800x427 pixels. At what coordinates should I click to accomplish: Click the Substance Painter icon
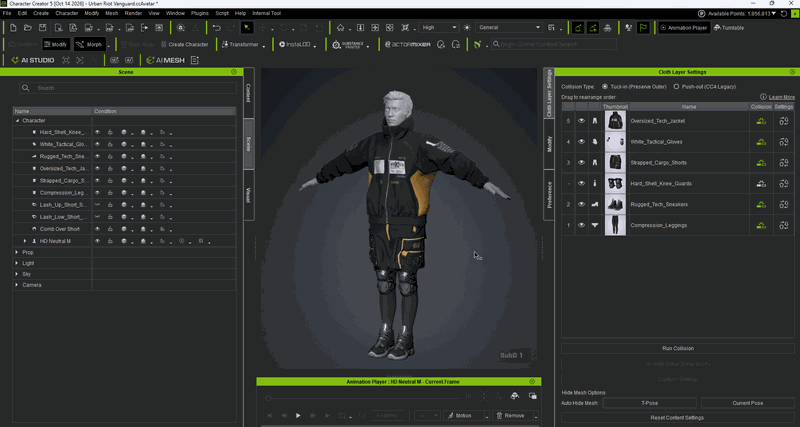tap(348, 44)
